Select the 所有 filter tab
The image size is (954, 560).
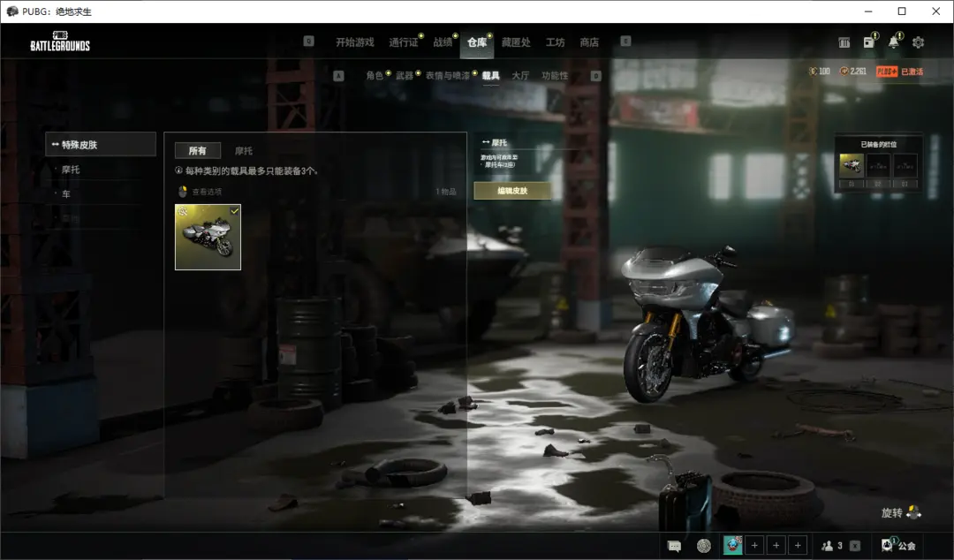click(197, 150)
